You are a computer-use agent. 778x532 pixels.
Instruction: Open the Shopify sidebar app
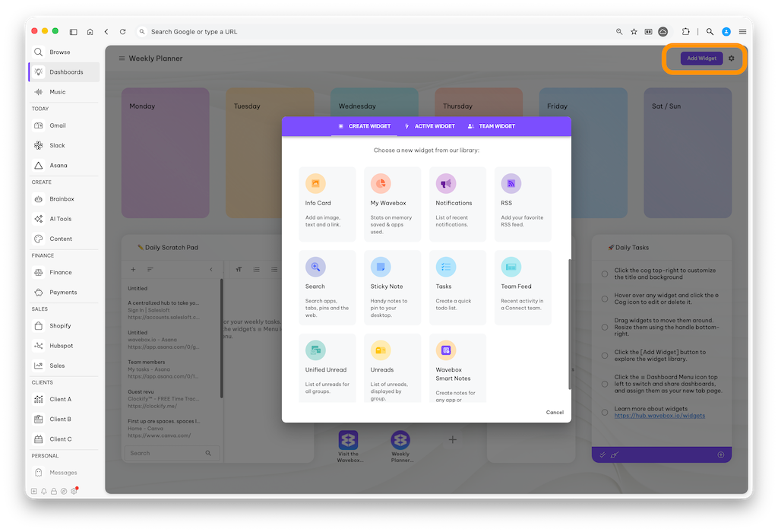click(x=60, y=326)
